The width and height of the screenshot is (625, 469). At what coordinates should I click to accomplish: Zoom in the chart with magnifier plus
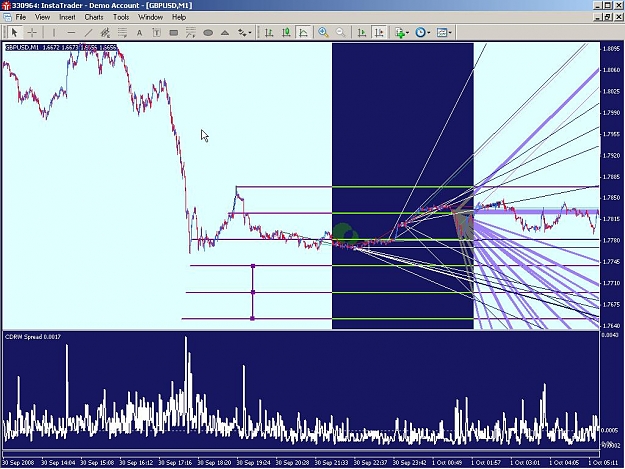pos(323,32)
